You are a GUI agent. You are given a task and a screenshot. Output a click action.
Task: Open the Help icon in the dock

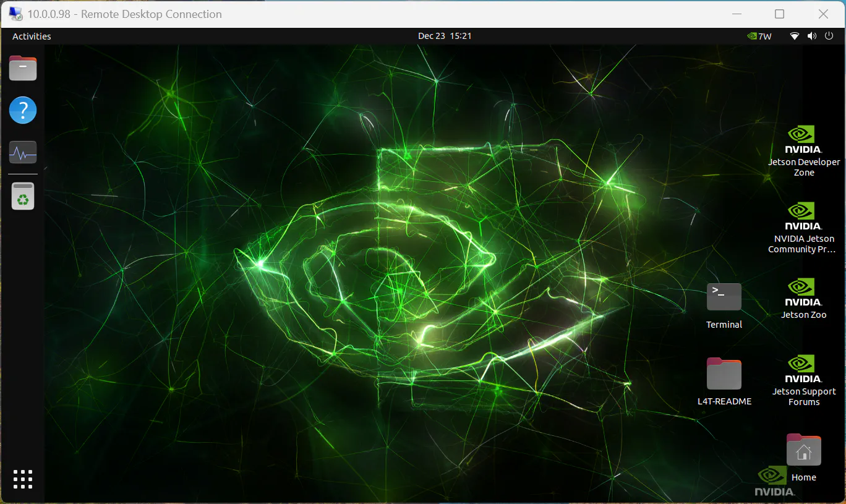[x=23, y=111]
